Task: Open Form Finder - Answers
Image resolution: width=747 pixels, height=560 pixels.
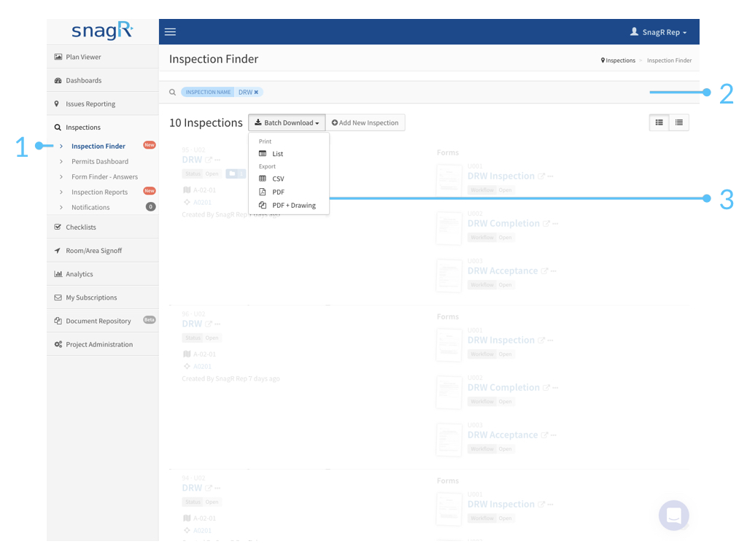Action: pyautogui.click(x=104, y=176)
